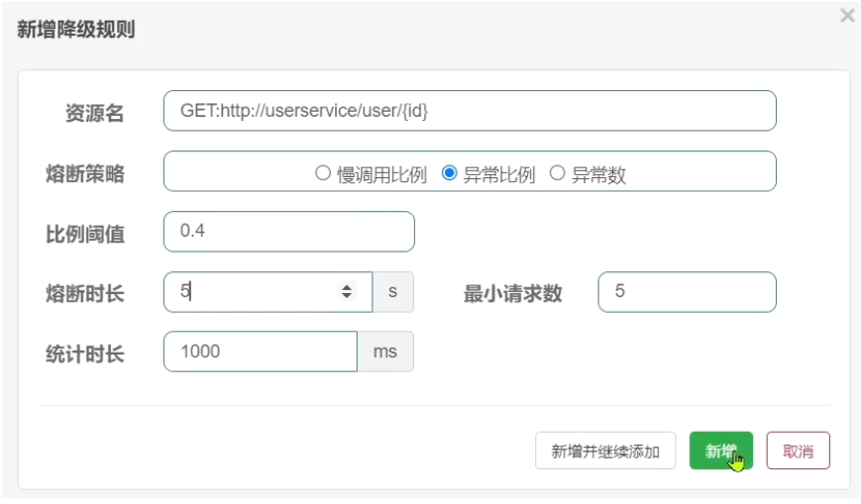The image size is (861, 504).
Task: Click the 资源名 label text
Action: (94, 113)
